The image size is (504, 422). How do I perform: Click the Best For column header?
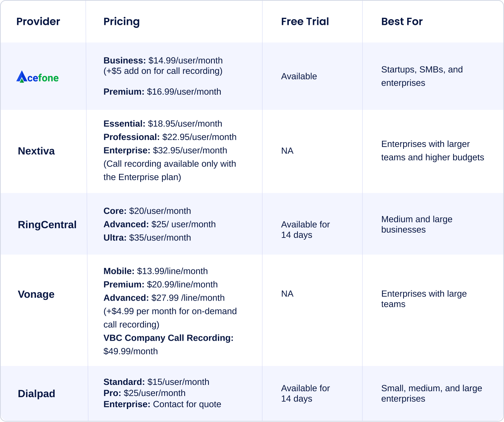(402, 22)
